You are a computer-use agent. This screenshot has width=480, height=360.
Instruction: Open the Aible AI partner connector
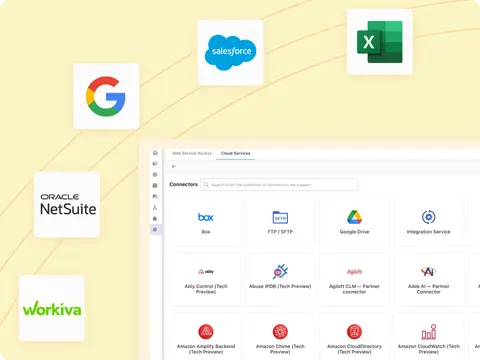click(x=429, y=279)
